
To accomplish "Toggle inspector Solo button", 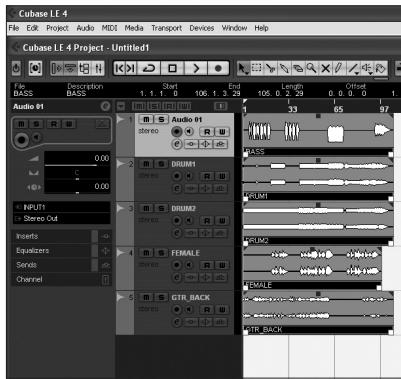I will (36, 124).
